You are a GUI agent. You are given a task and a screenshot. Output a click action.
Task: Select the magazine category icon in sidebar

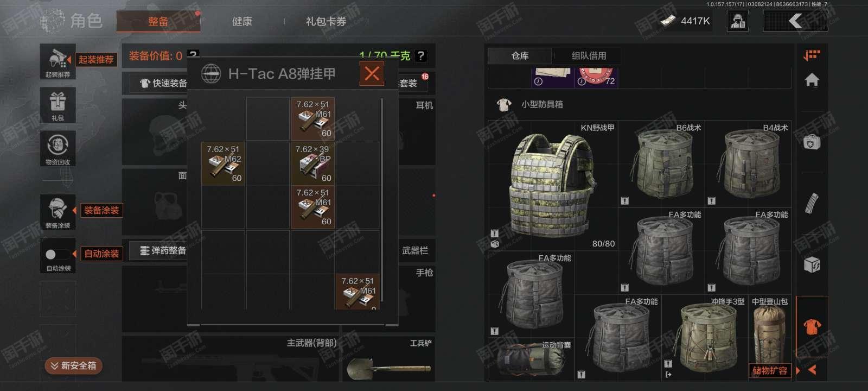(x=812, y=203)
